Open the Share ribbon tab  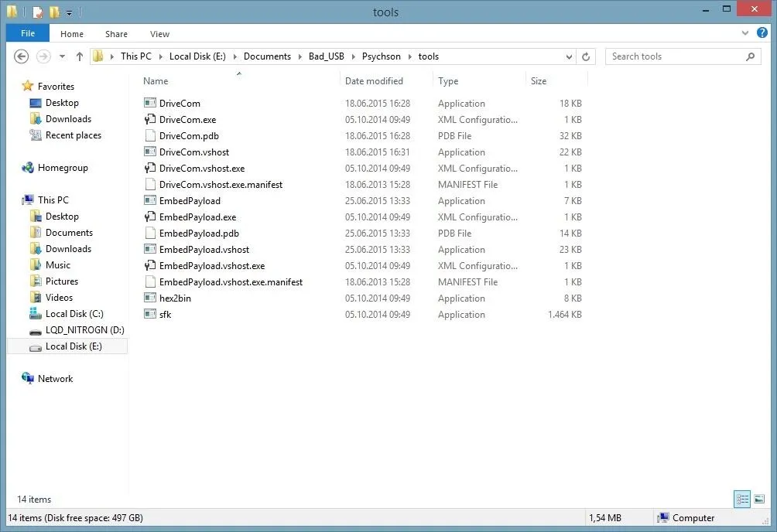116,34
